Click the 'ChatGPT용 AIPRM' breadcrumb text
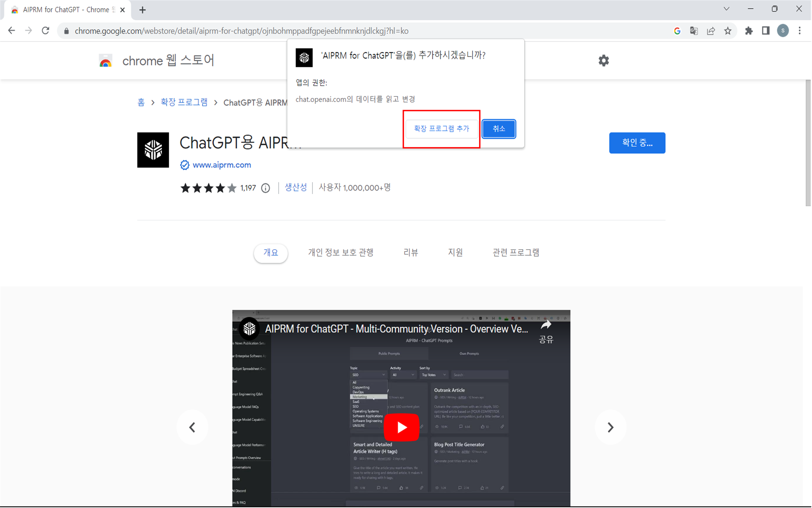 [x=255, y=102]
